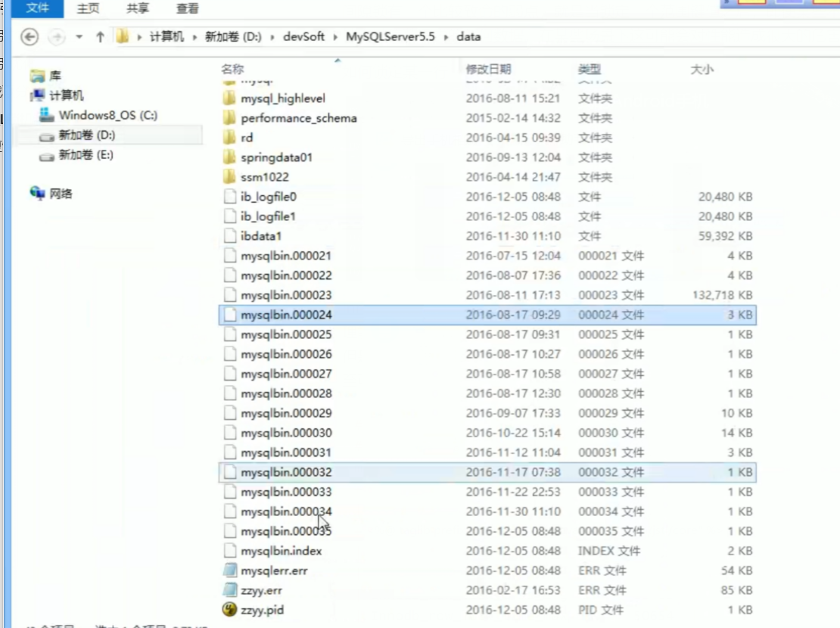Select 新加卷 (E:) drive in navigation pane
The image size is (840, 628).
click(86, 155)
